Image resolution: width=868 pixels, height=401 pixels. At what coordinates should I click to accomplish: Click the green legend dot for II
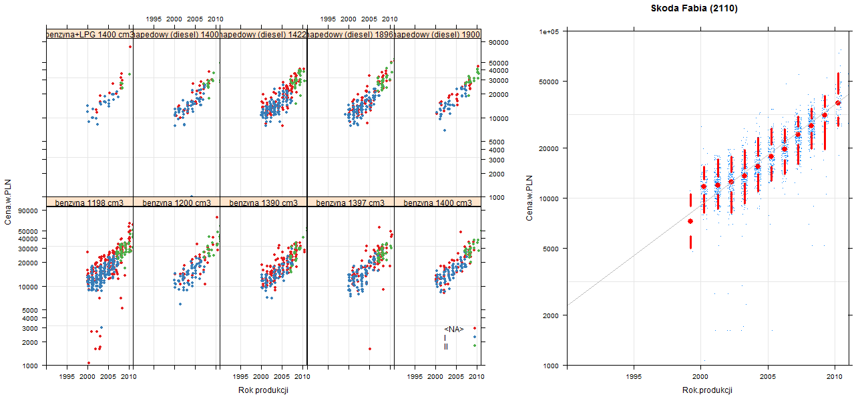[474, 346]
